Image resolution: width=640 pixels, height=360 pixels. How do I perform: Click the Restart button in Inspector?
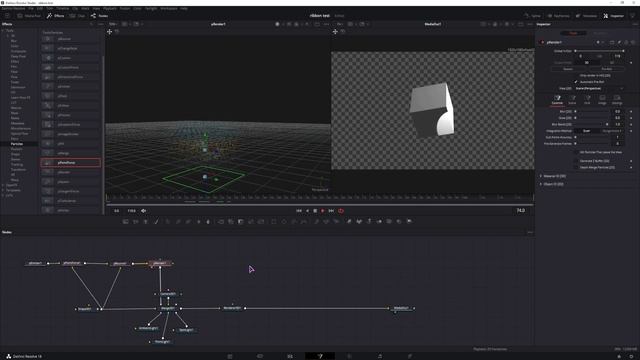tap(568, 69)
